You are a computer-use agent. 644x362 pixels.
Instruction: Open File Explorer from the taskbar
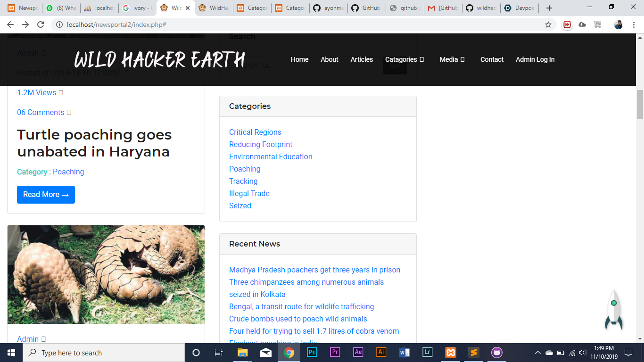coord(243,353)
